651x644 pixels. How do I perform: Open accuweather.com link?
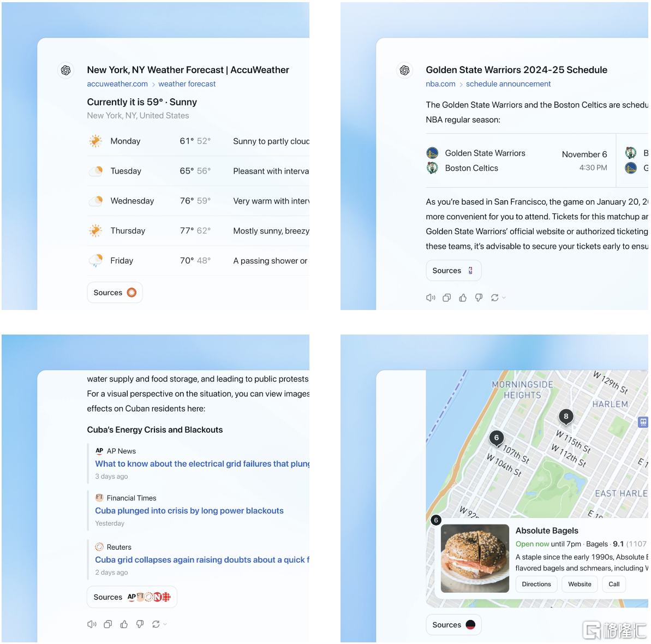coord(117,84)
